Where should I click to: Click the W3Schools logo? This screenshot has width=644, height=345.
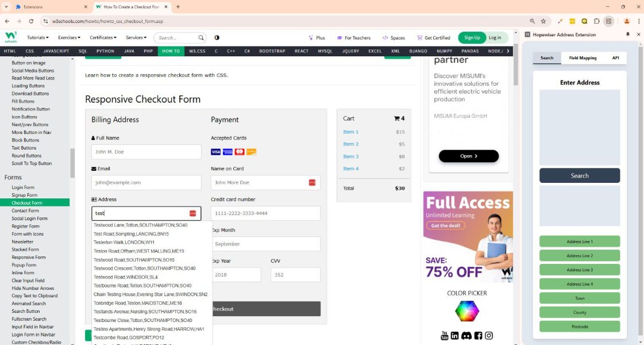[x=11, y=37]
